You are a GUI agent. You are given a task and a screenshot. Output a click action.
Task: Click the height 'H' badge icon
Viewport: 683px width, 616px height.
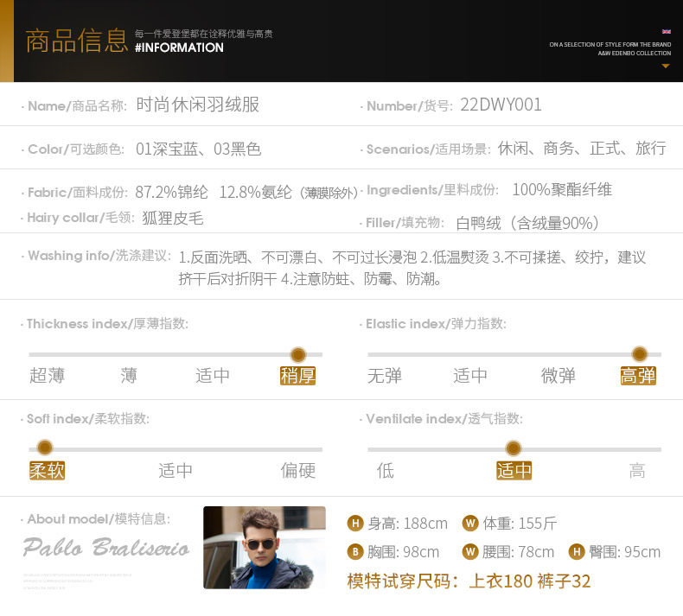pyautogui.click(x=355, y=523)
